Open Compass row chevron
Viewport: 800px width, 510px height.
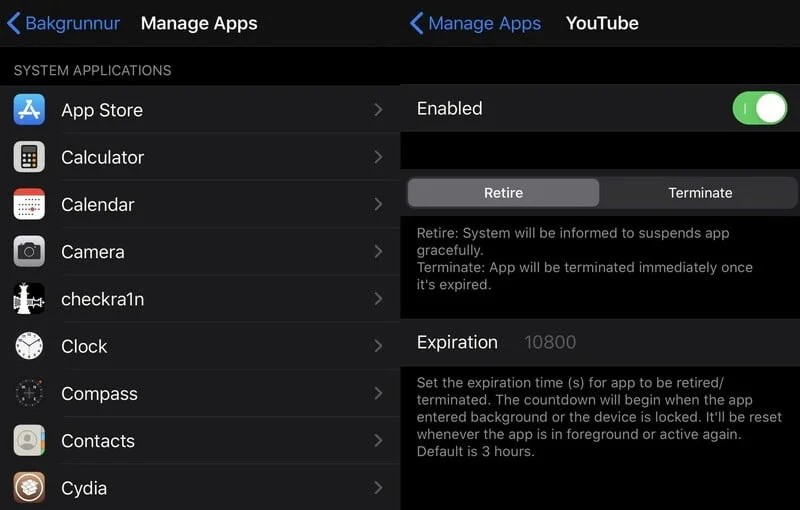click(x=378, y=393)
